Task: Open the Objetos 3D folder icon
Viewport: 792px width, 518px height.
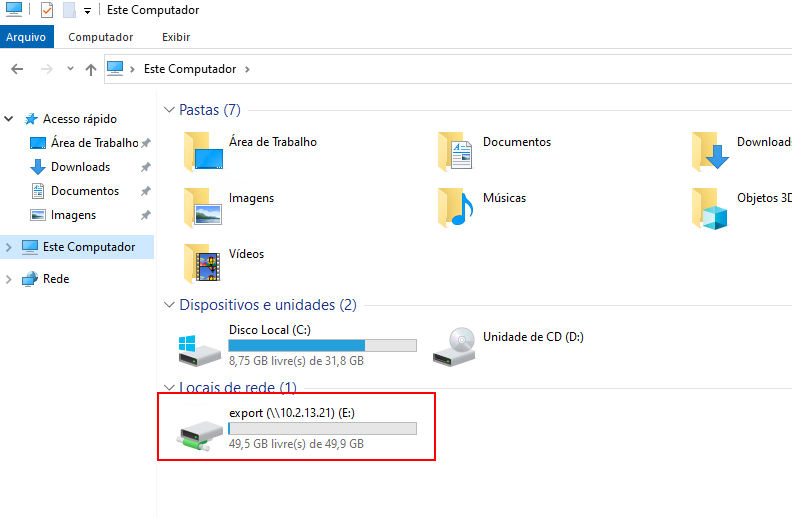Action: click(710, 207)
